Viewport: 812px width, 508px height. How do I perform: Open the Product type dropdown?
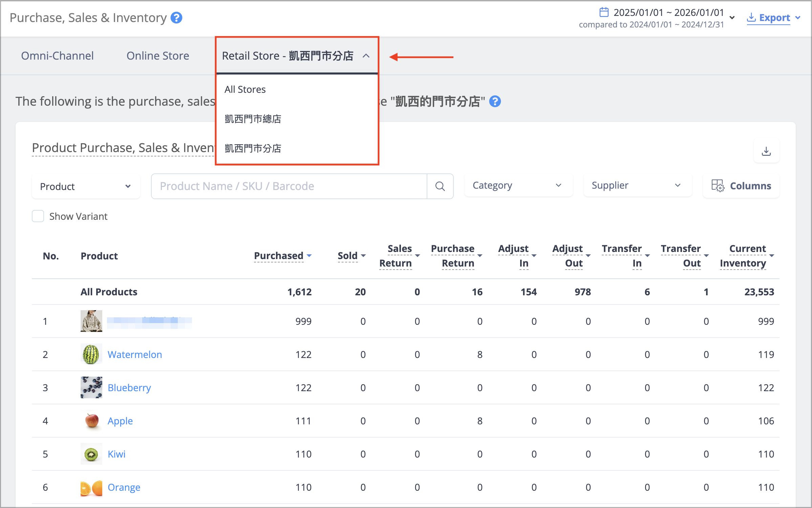(x=86, y=186)
